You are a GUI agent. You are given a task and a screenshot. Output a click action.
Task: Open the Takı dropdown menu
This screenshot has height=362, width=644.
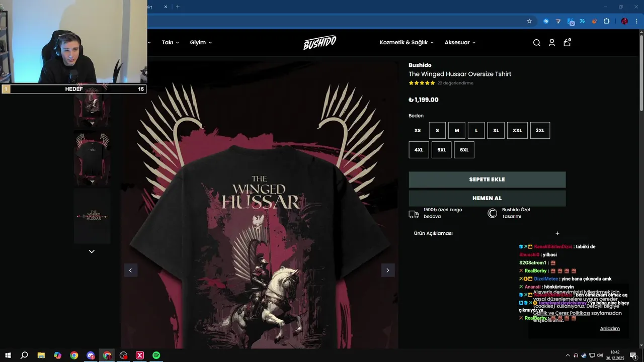pos(170,43)
